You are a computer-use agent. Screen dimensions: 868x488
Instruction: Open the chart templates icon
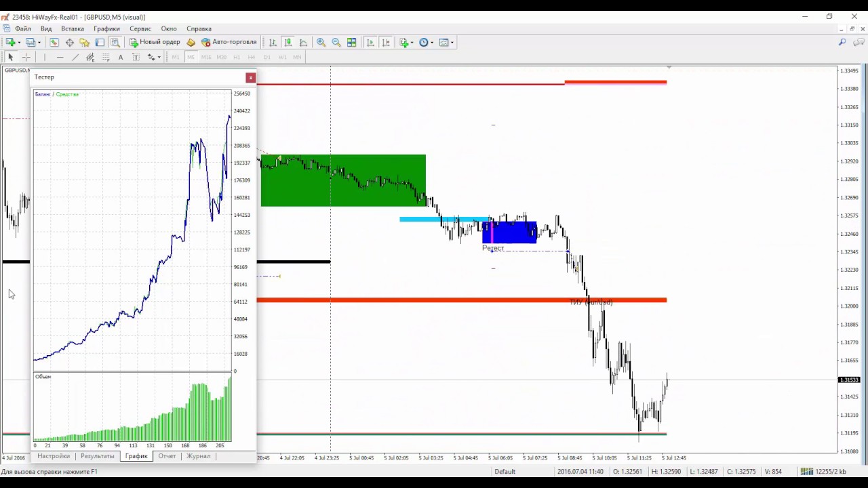443,42
